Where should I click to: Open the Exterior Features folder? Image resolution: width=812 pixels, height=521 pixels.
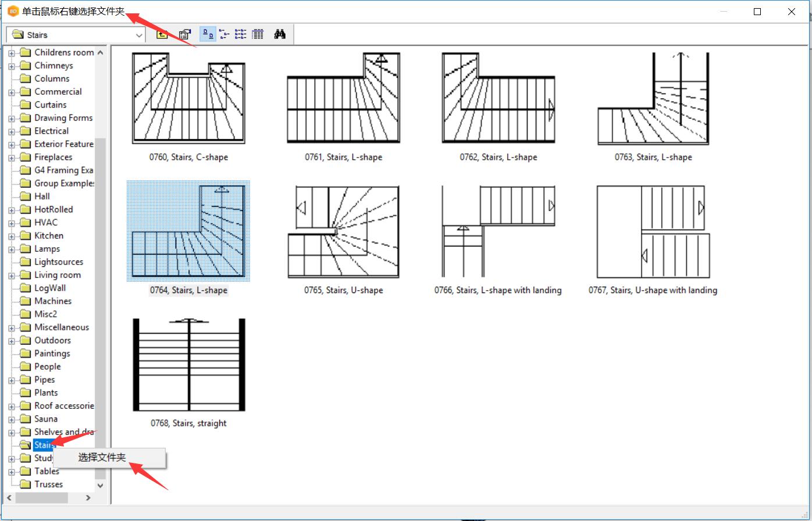pyautogui.click(x=64, y=144)
